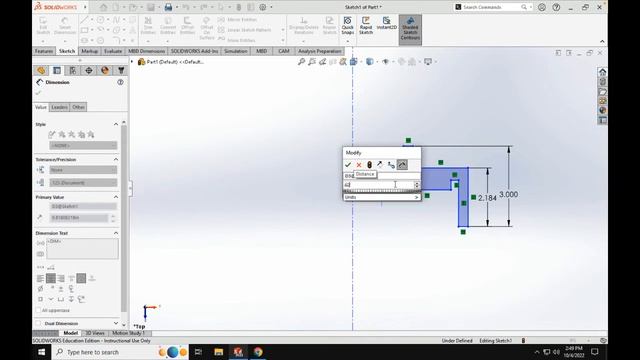640x360 pixels.
Task: Click the Home icon in title toolbar
Action: coord(103,7)
